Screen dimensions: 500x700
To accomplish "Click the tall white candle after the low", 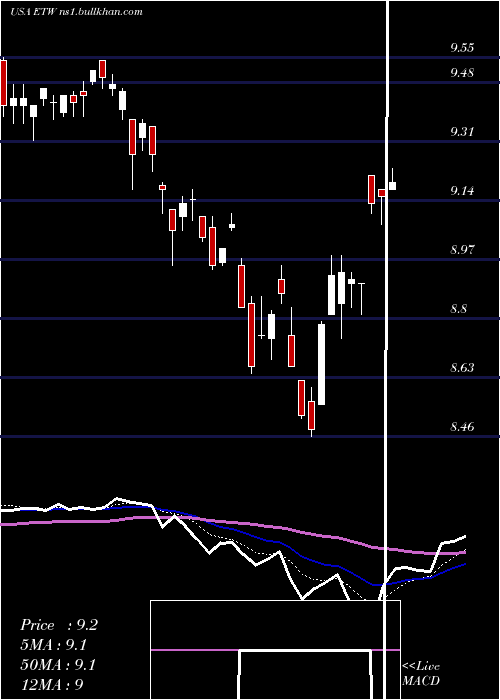I will coord(321,363).
